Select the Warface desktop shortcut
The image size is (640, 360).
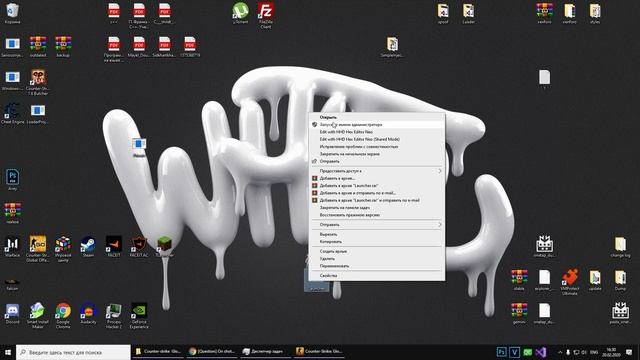tap(12, 246)
